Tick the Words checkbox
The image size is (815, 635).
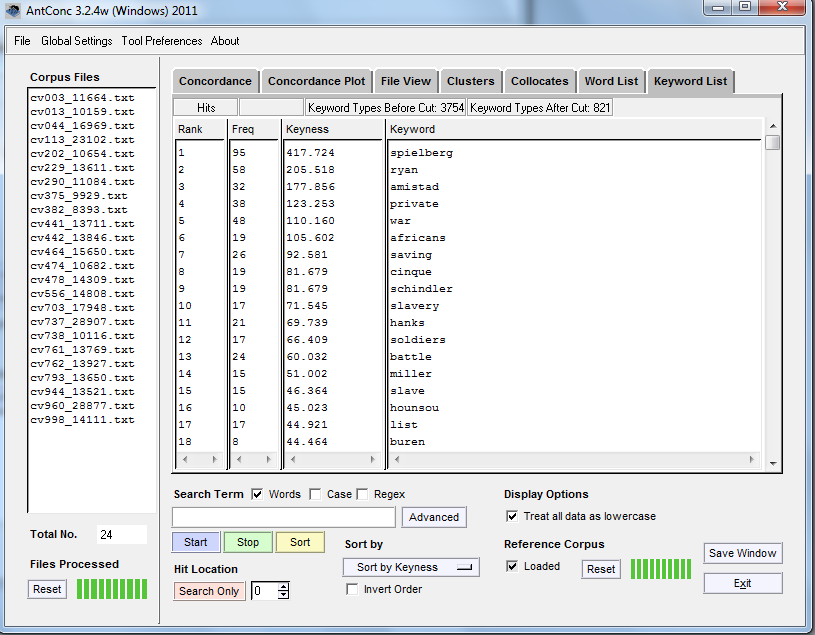[x=257, y=494]
